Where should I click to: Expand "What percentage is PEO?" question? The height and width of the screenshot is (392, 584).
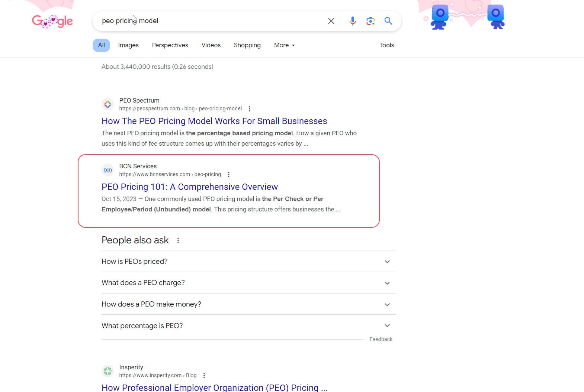[387, 326]
